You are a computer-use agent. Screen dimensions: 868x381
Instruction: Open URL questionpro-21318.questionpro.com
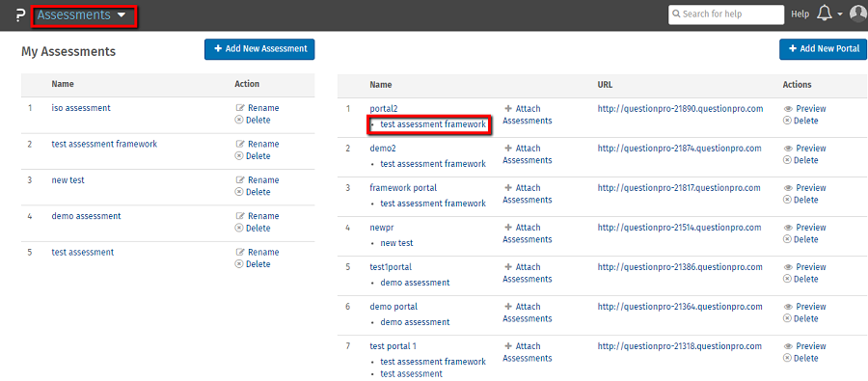tap(680, 346)
